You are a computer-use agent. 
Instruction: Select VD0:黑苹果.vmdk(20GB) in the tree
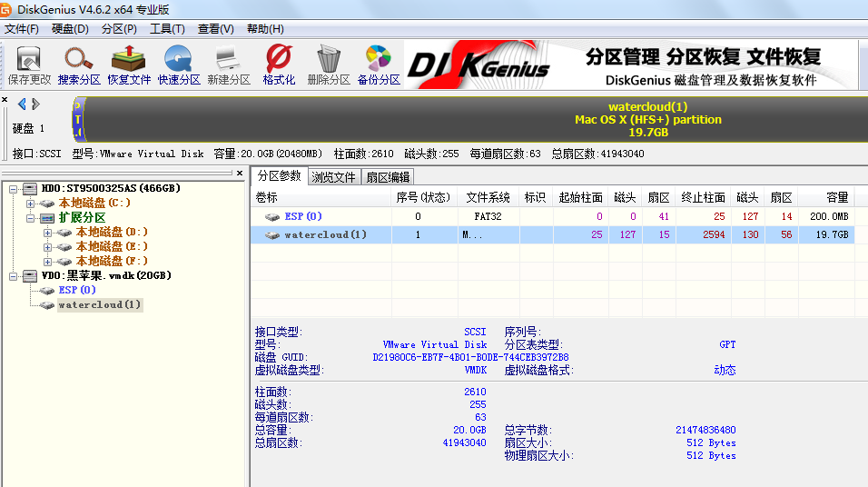(106, 275)
